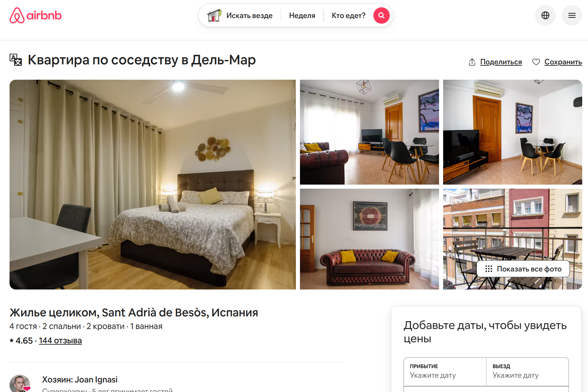Click the "Показать все фото" button

[523, 269]
